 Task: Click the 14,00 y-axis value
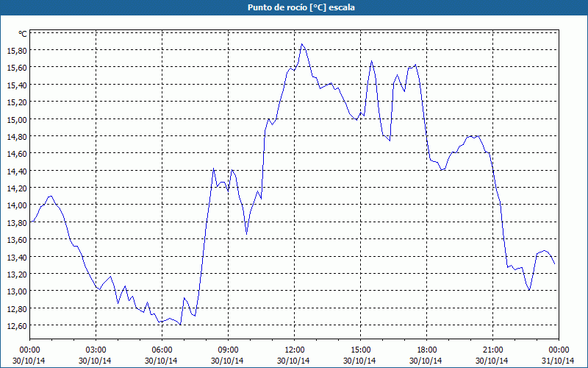click(17, 205)
